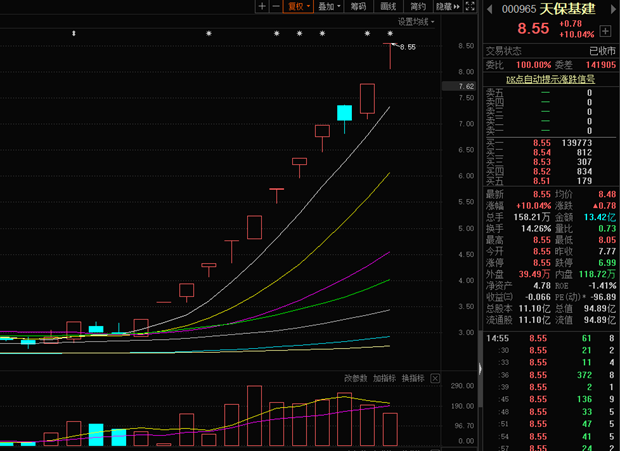Close the indicator panel with X icon
Viewport: 620px width, 451px height.
pos(434,379)
